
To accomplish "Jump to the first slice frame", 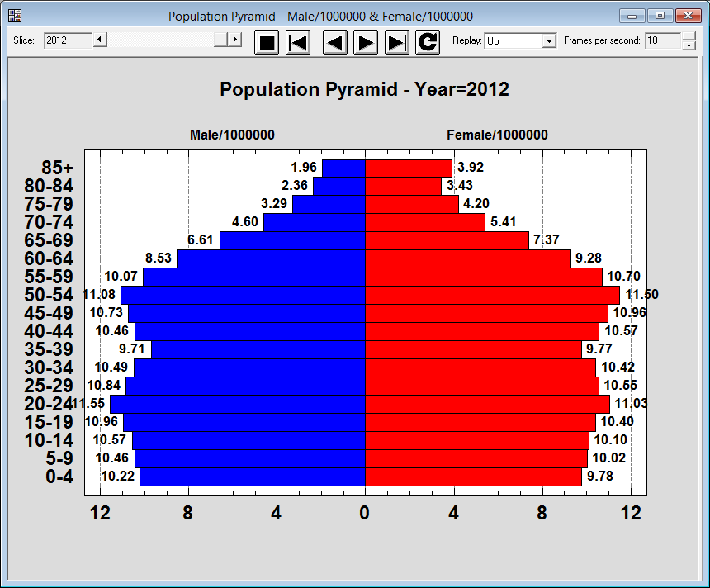I will (x=298, y=41).
